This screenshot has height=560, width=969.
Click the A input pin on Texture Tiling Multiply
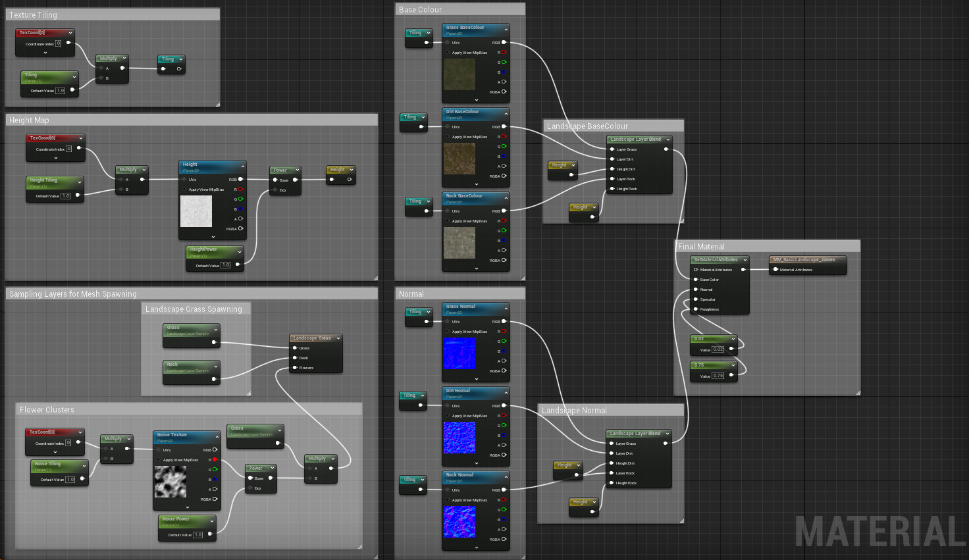click(102, 68)
